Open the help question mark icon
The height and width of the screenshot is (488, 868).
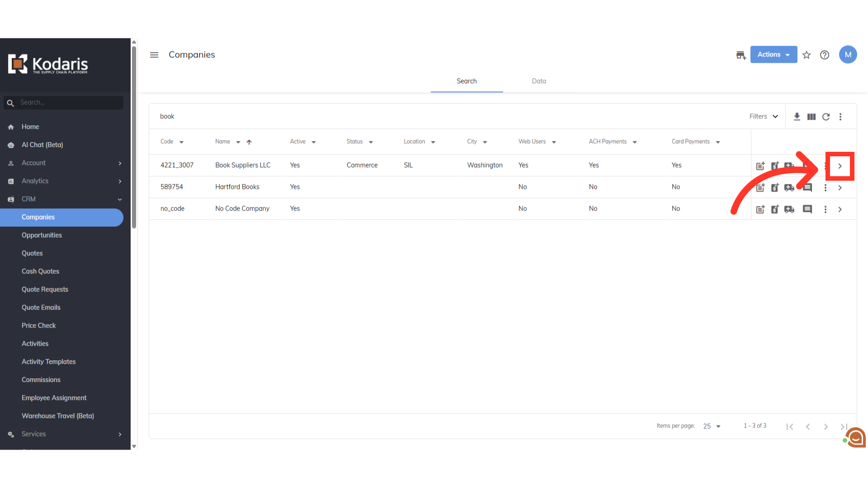(x=825, y=55)
